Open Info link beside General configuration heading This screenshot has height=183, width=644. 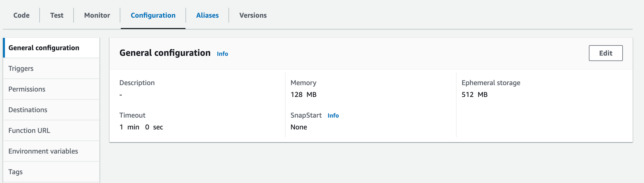coord(222,54)
